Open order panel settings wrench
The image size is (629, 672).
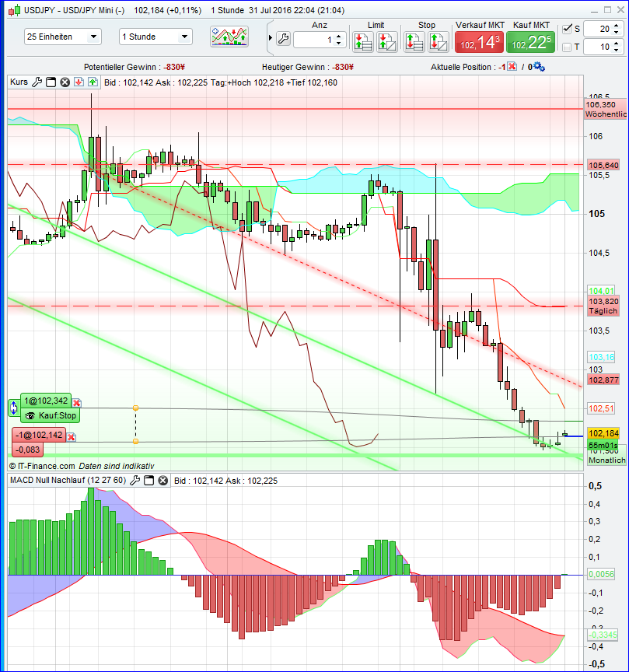tap(283, 39)
